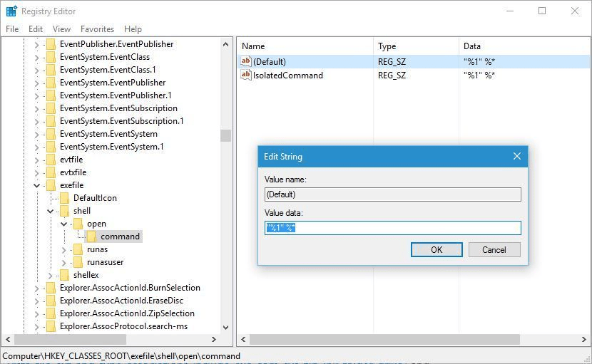Click the runasuser folder icon
Image resolution: width=592 pixels, height=364 pixels.
coord(78,262)
